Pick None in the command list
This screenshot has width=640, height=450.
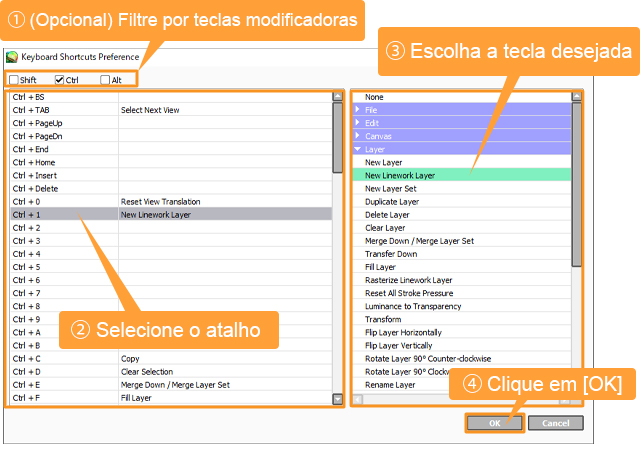point(374,97)
